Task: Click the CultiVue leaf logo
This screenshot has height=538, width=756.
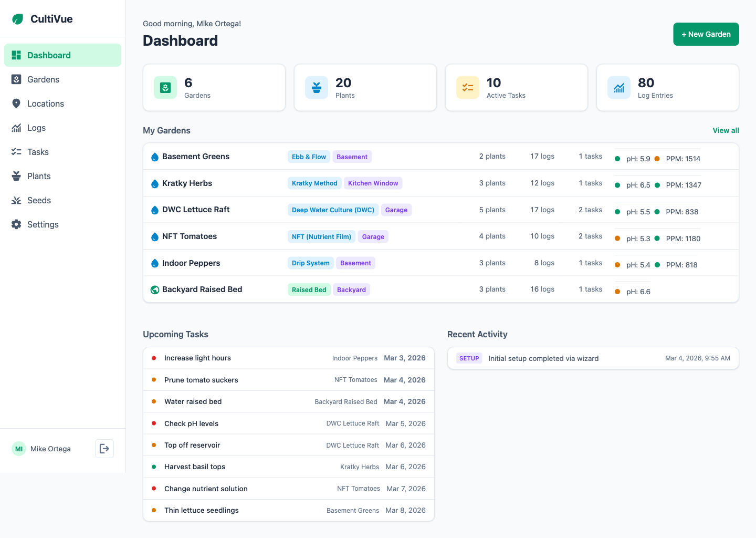Action: pos(18,18)
